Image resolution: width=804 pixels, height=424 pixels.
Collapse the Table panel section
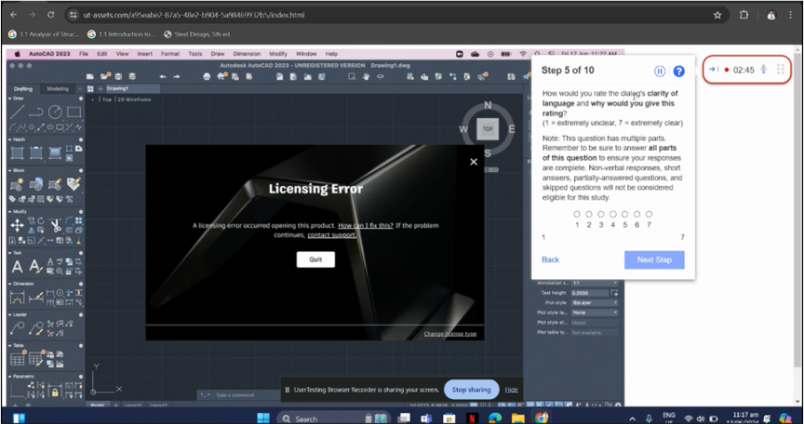11,345
